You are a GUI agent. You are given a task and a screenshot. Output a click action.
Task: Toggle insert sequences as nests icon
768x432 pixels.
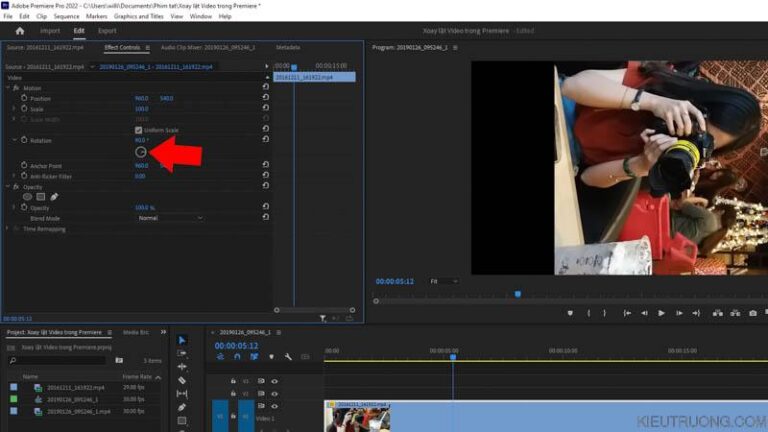tap(220, 357)
